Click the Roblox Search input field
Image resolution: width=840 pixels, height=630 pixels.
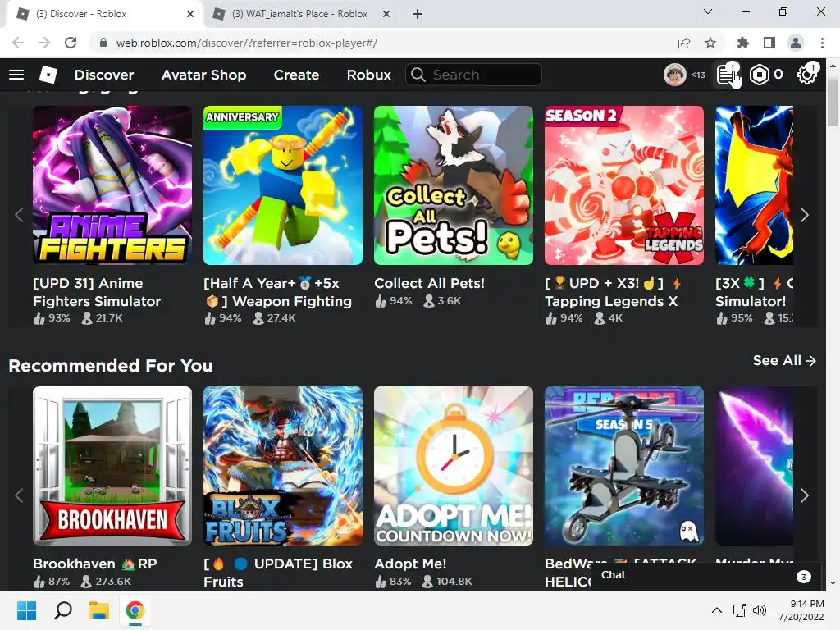click(x=473, y=75)
